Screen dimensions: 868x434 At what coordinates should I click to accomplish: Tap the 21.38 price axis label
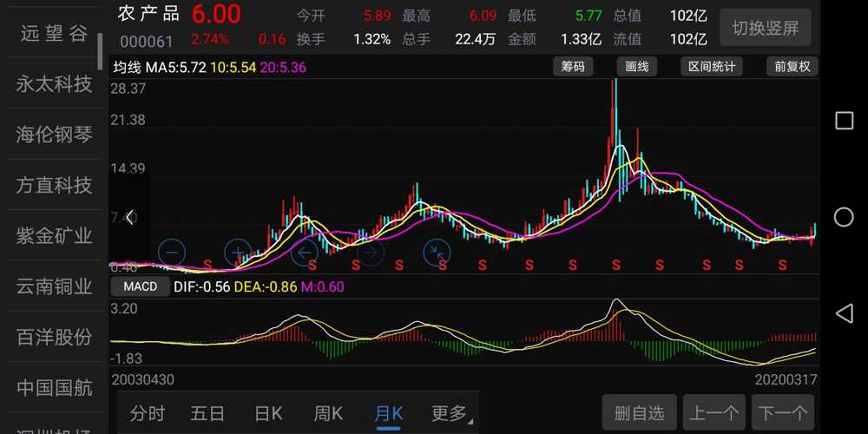click(x=128, y=120)
